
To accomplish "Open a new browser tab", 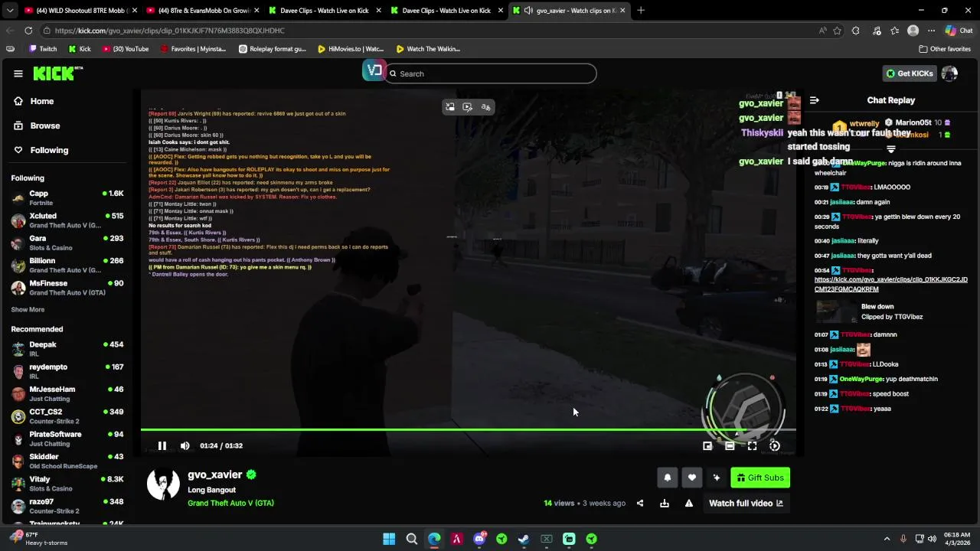I will 641,10.
